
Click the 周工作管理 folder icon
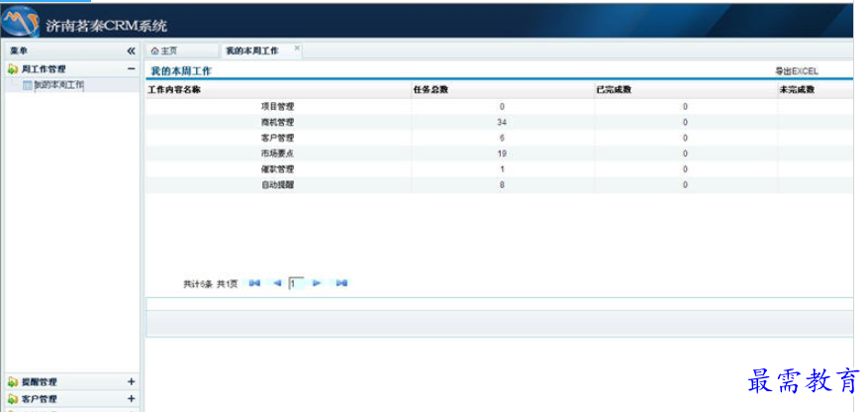point(13,69)
